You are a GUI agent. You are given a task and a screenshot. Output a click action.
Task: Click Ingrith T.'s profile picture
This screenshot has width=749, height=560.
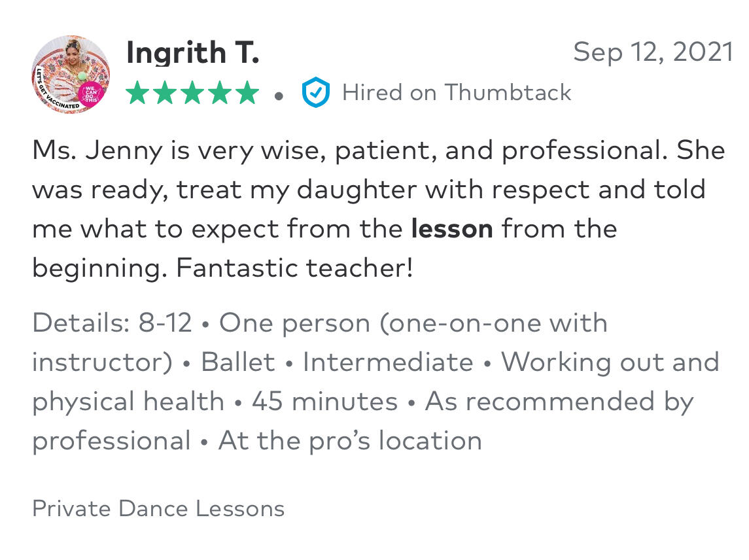pos(70,75)
